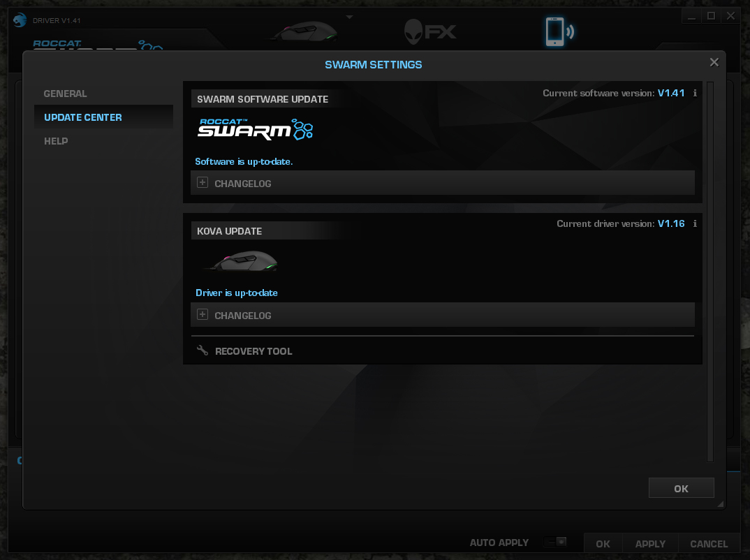Image resolution: width=750 pixels, height=560 pixels.
Task: Click the ROCCAT logo icon in title bar
Action: (x=20, y=20)
